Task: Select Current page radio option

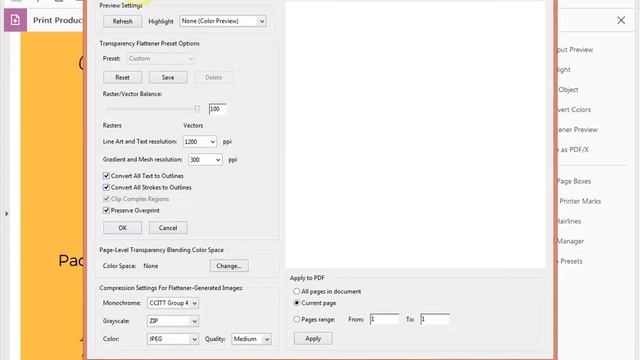Action: click(x=297, y=303)
